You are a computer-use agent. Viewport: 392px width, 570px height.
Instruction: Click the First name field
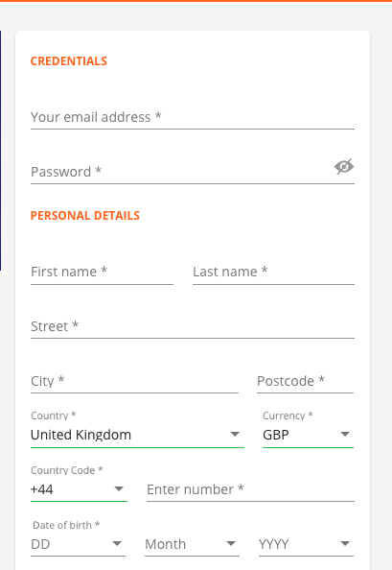tap(102, 272)
